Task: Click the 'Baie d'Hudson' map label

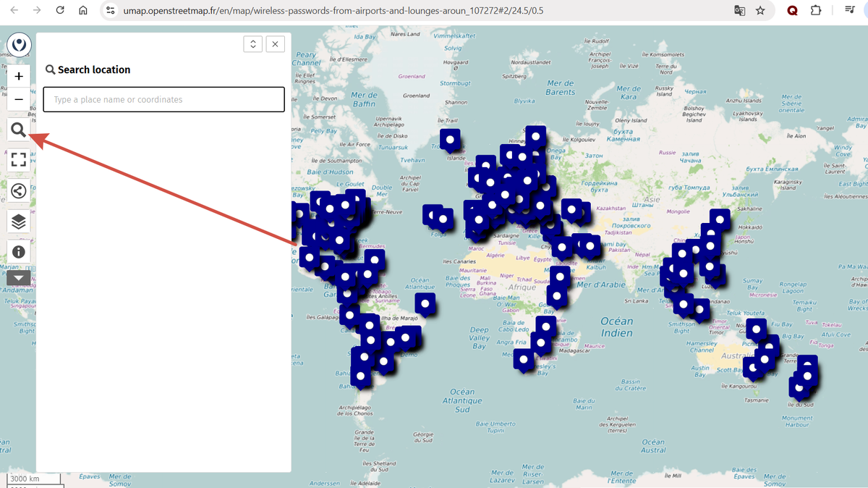Action: point(330,172)
